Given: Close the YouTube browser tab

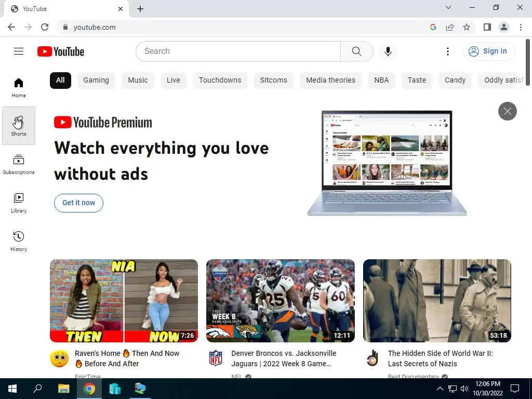Looking at the screenshot, I should [121, 9].
